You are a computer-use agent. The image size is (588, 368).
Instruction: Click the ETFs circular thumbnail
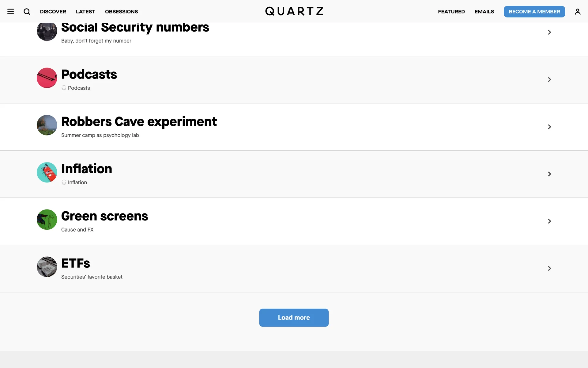(x=47, y=267)
